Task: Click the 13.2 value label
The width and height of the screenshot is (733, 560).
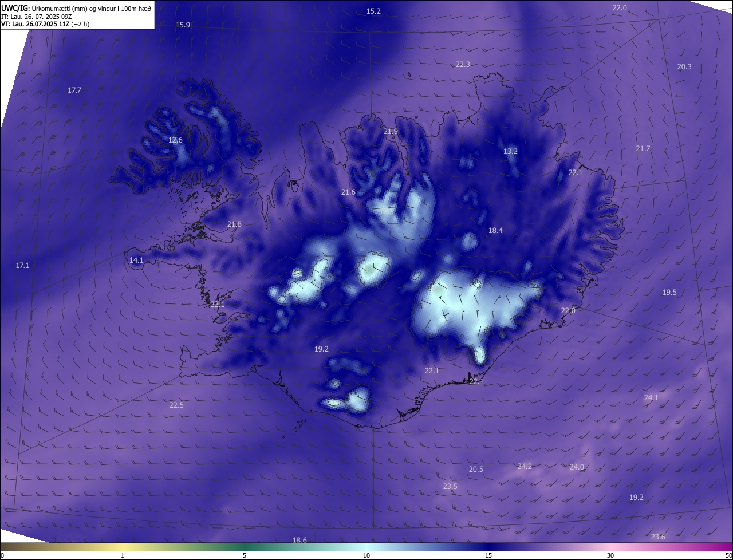Action: (x=510, y=151)
